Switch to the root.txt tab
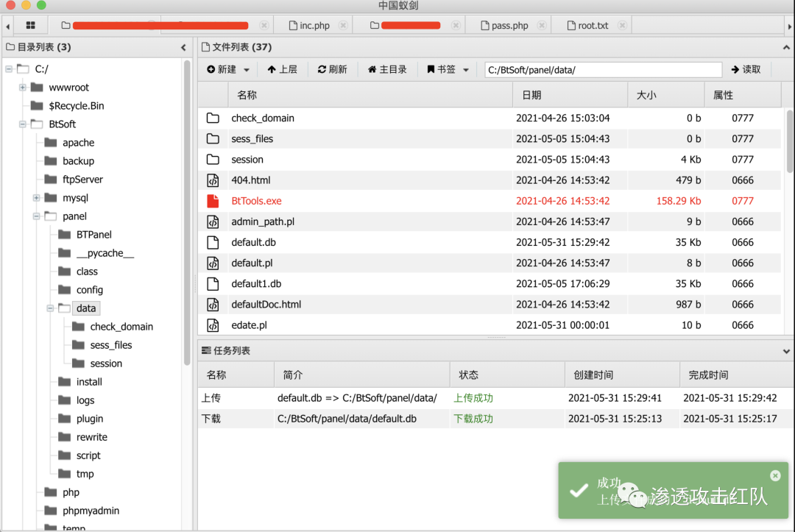This screenshot has height=532, width=795. [587, 25]
